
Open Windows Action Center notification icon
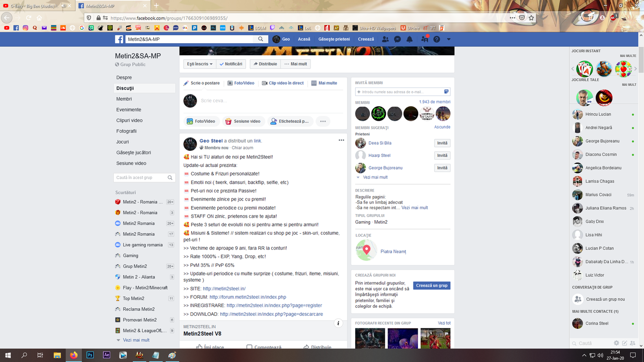click(x=634, y=355)
